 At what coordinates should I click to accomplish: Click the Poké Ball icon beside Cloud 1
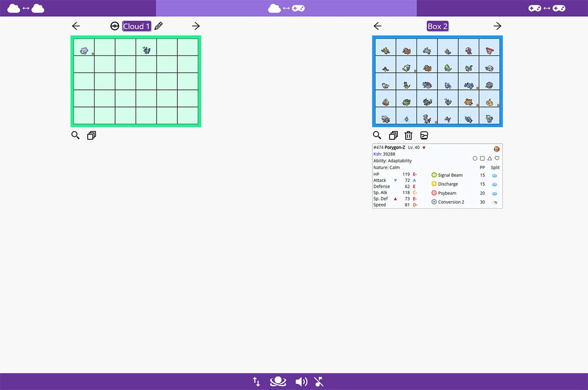(x=115, y=26)
